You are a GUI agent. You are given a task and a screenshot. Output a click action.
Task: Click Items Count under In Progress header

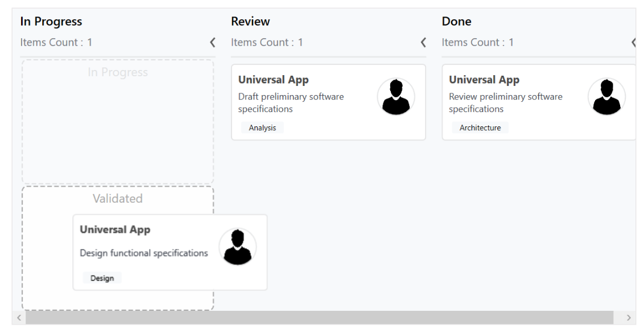click(x=56, y=42)
